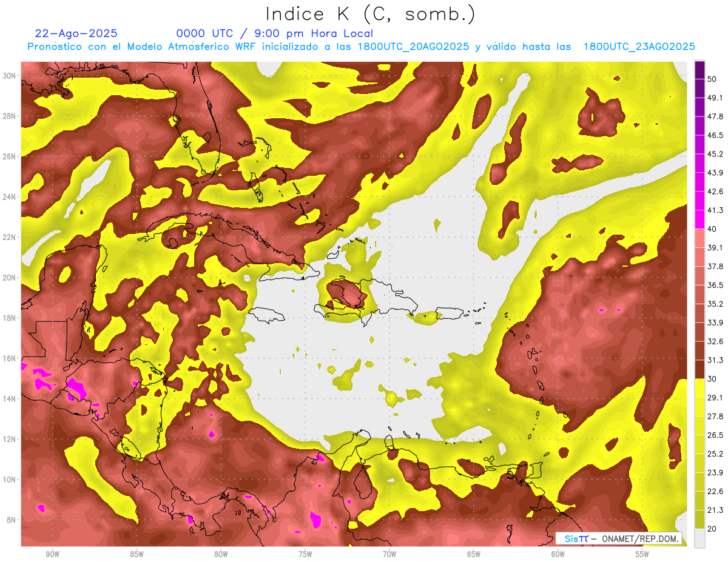728x562 pixels.
Task: Click the gray color bar segment below 20
Action: 699,538
